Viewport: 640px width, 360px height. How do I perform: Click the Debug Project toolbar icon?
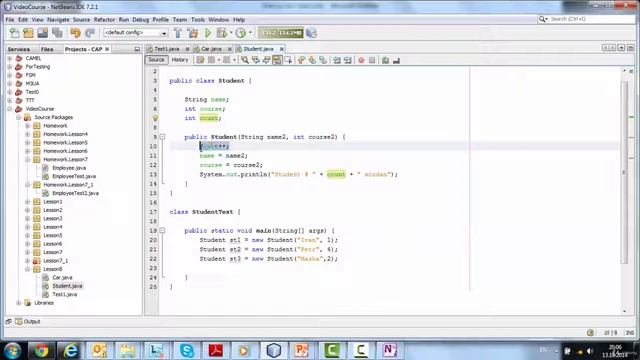pos(222,33)
